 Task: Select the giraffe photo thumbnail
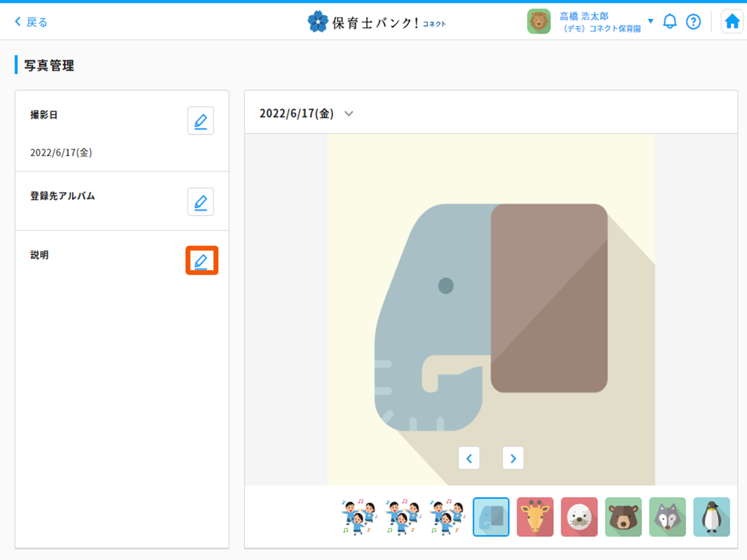tap(535, 517)
